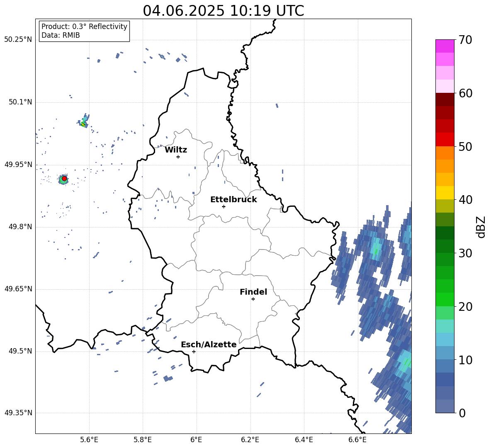
Task: Click the 50.1°N latitude label
Action: pos(20,102)
